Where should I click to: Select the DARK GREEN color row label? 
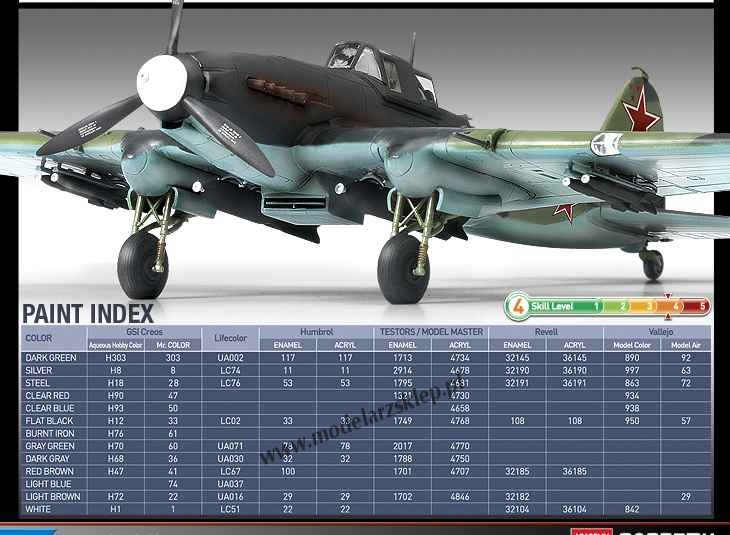click(51, 357)
